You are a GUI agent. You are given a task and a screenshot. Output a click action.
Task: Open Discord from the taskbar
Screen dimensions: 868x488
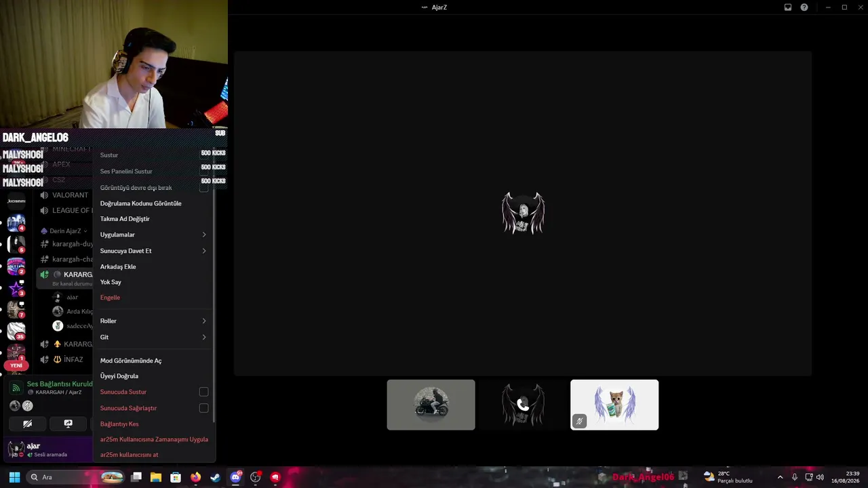tap(235, 477)
